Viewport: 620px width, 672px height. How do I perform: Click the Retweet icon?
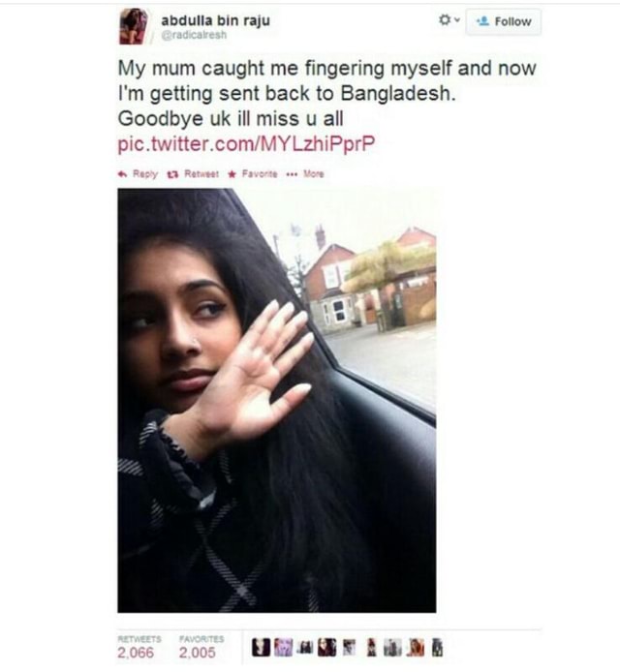172,174
